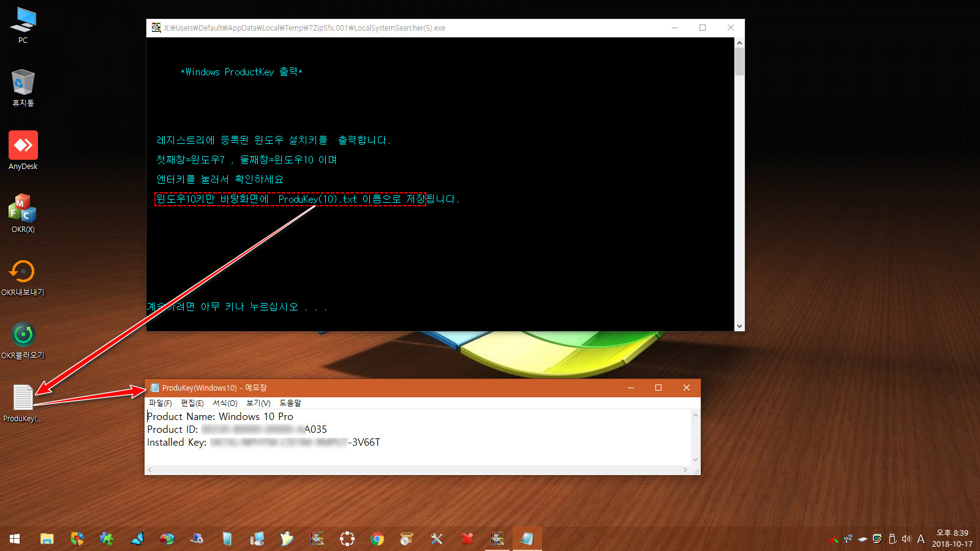Viewport: 980px width, 551px height.
Task: Click the box with disc taskbar icon
Action: [x=407, y=539]
